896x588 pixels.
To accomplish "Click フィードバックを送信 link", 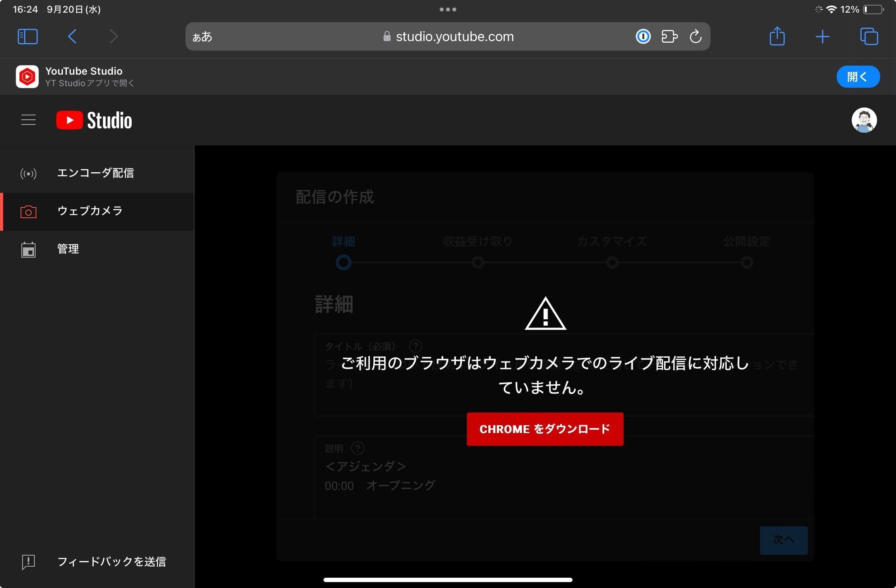I will tap(112, 562).
